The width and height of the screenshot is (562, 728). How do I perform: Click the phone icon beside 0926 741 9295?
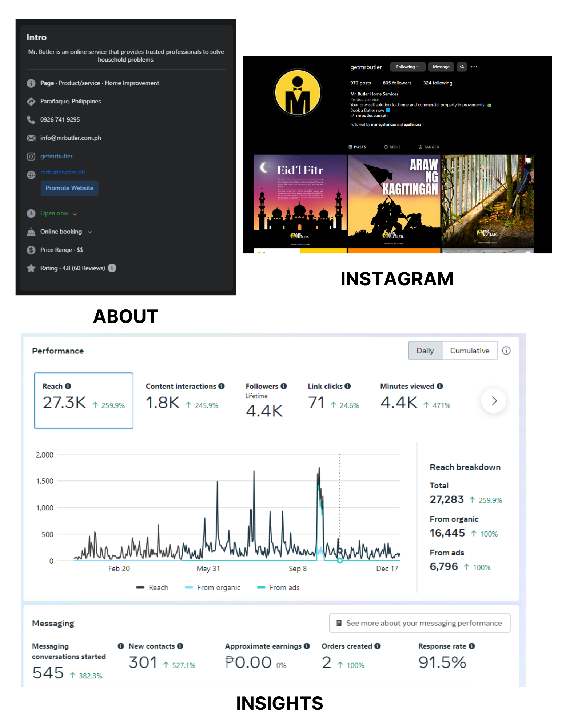[31, 120]
